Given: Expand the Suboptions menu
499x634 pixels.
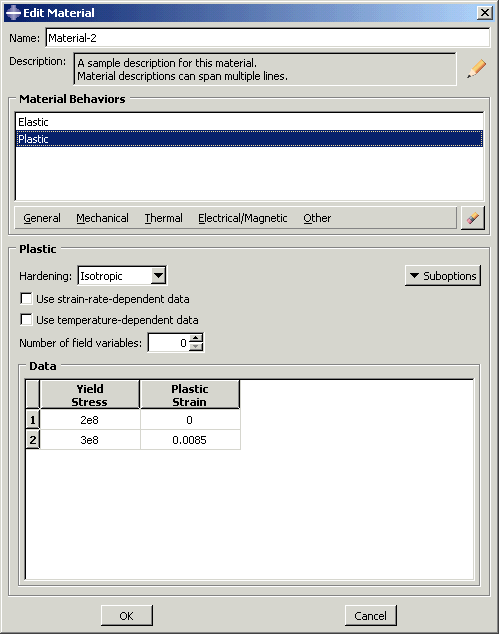Looking at the screenshot, I should coord(443,276).
